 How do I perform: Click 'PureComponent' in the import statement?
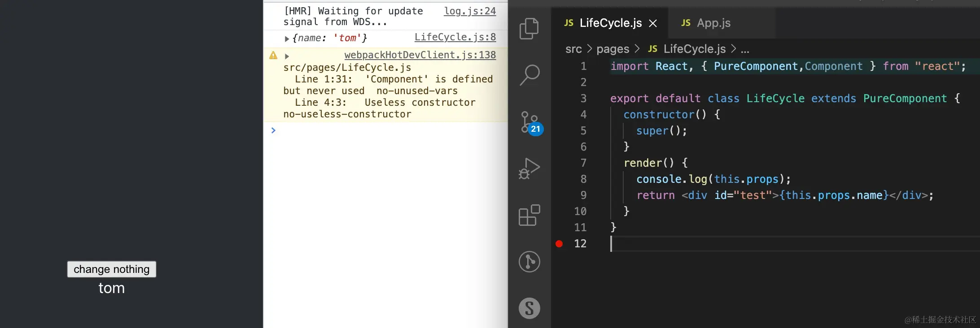tap(756, 66)
